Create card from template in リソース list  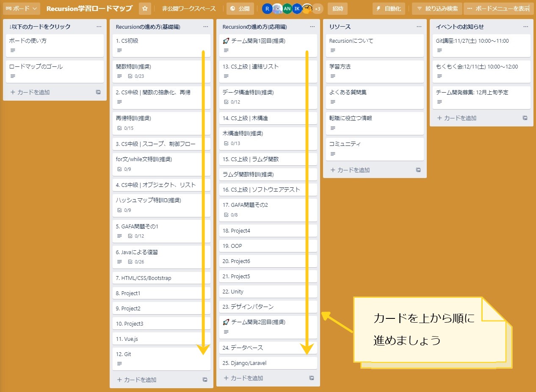click(x=418, y=170)
